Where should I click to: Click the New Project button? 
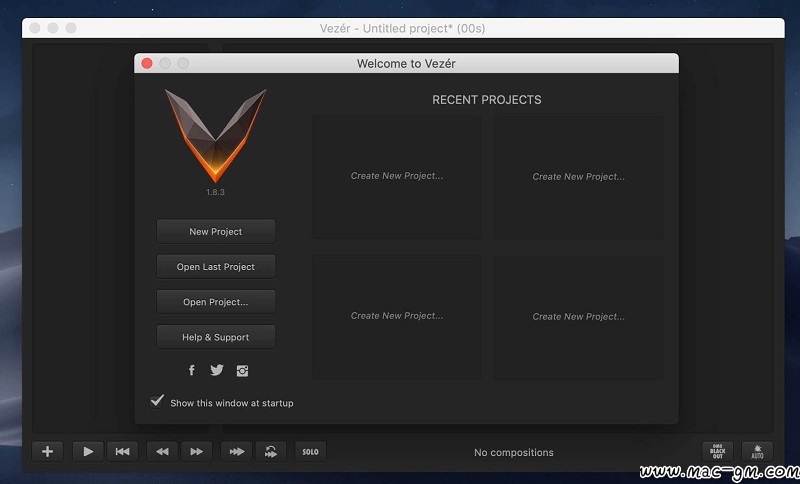tap(216, 232)
